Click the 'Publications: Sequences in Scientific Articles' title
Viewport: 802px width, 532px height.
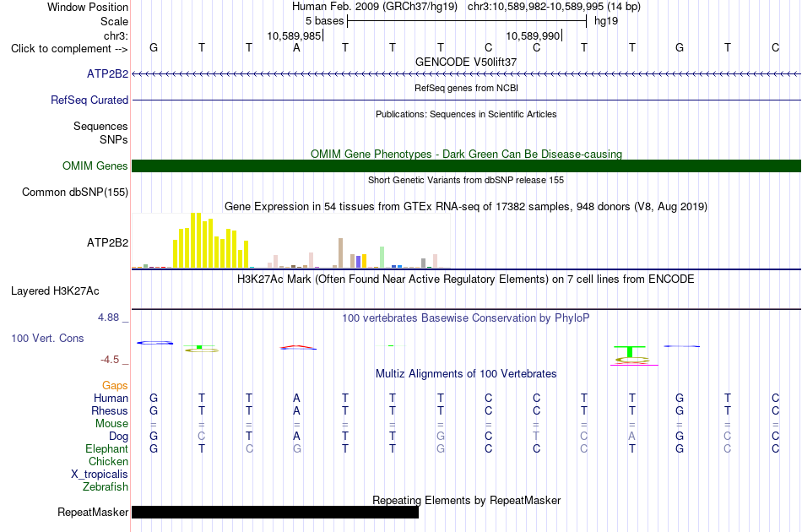pos(466,114)
